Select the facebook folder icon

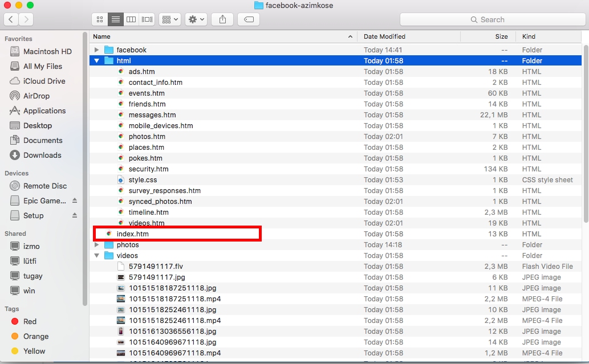[109, 50]
